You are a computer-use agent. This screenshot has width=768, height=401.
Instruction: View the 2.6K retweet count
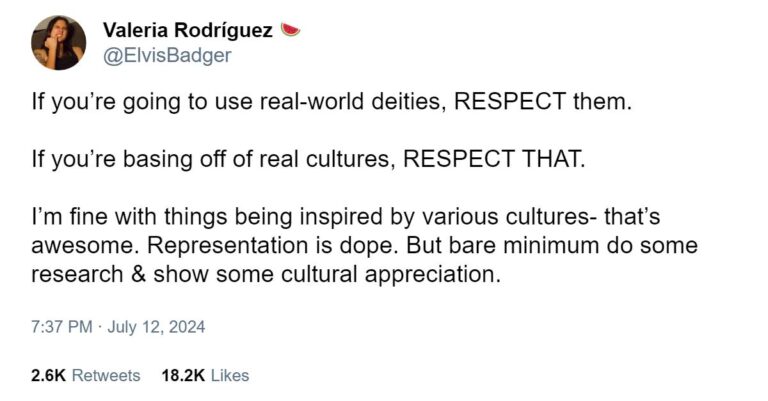pyautogui.click(x=48, y=376)
